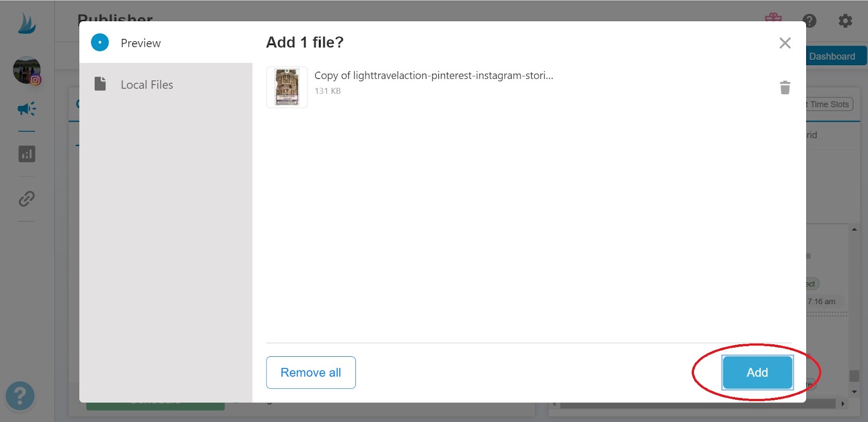Click the gift box icon
The image size is (868, 422).
coord(773,17)
